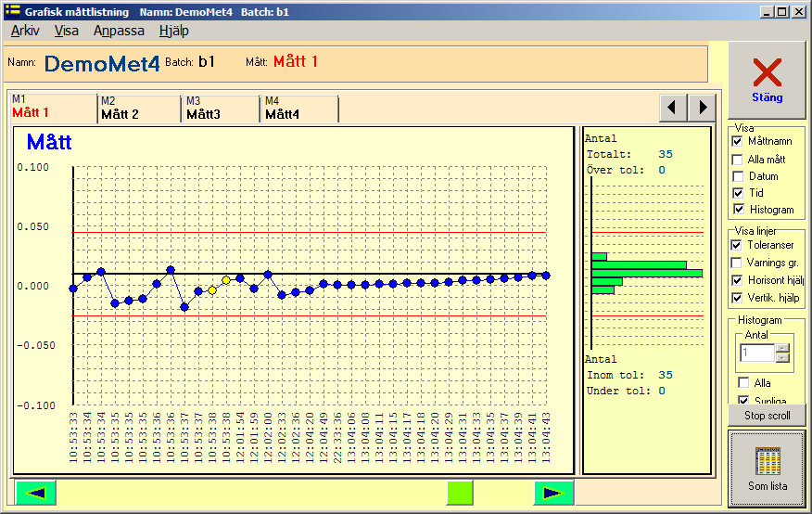Click the Över tol value 0
Image resolution: width=812 pixels, height=514 pixels.
tap(662, 170)
